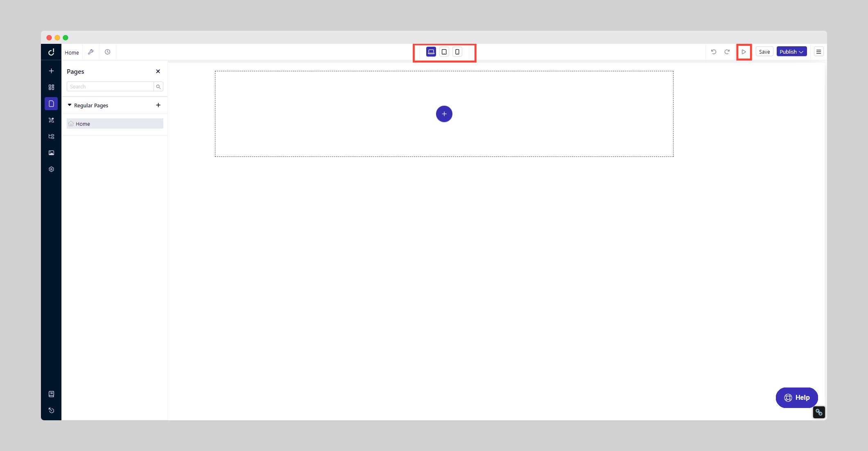Click the plus button to add section

(444, 113)
